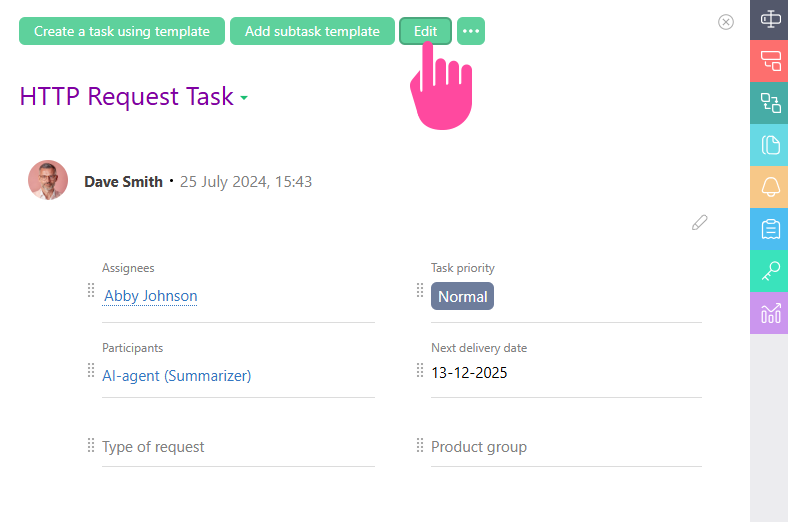Image resolution: width=788 pixels, height=522 pixels.
Task: Open the three-dots more actions menu
Action: (x=471, y=31)
